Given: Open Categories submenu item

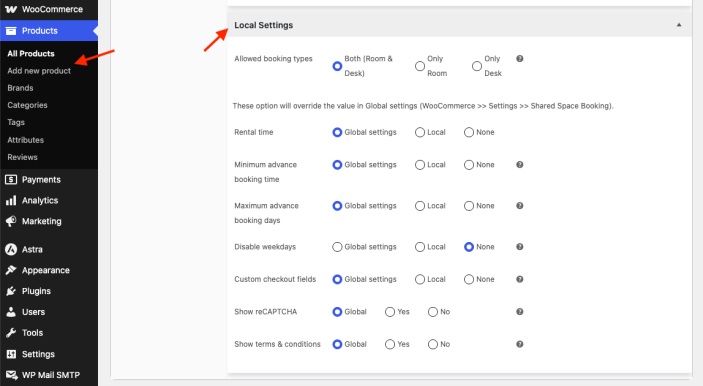Looking at the screenshot, I should tap(27, 105).
